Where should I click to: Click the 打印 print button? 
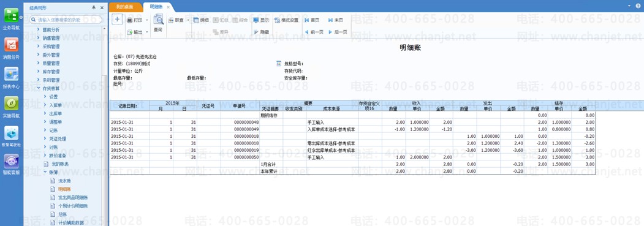coord(135,20)
